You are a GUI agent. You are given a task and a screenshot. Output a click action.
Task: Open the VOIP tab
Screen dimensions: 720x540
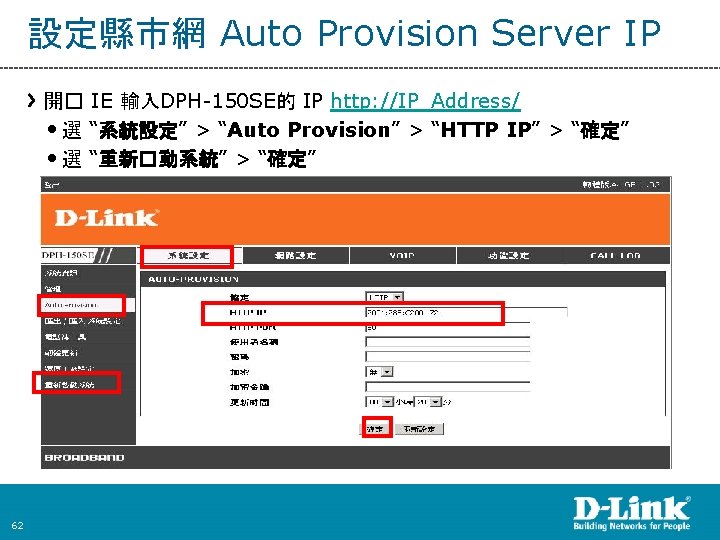[x=402, y=256]
